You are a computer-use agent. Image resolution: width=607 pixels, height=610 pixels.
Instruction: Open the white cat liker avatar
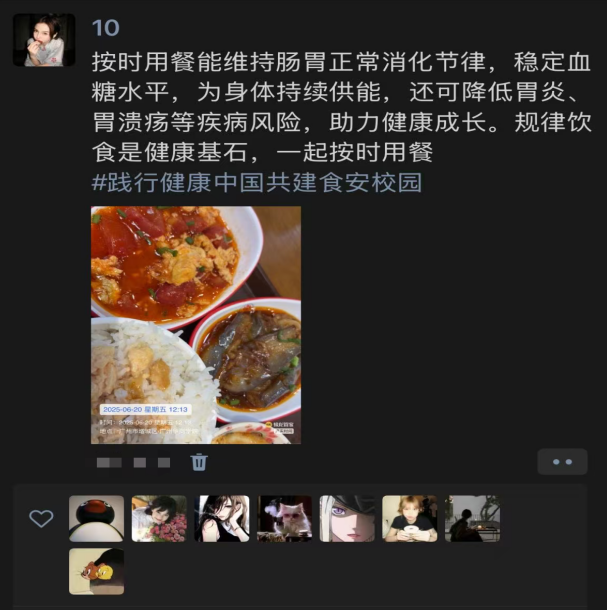284,519
